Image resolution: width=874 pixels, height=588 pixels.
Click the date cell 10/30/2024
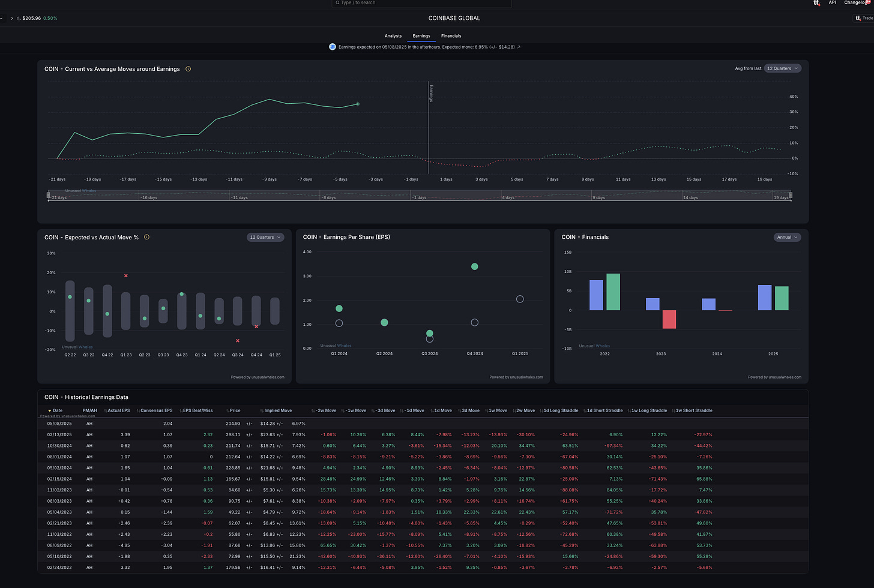59,446
